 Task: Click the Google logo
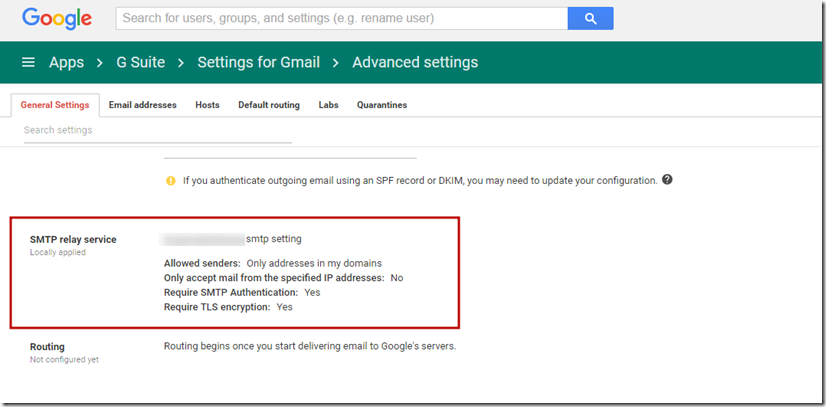point(57,19)
